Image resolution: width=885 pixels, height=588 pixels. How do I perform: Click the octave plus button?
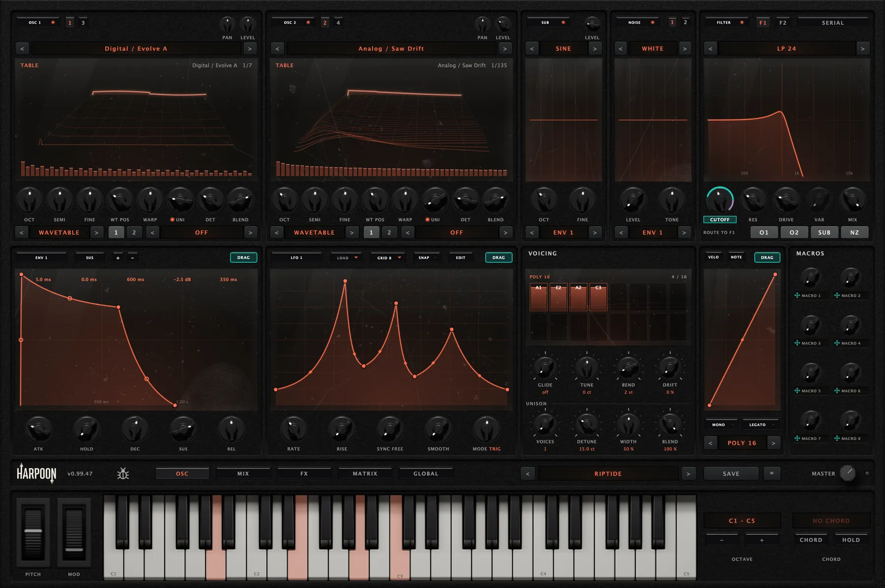pyautogui.click(x=762, y=540)
